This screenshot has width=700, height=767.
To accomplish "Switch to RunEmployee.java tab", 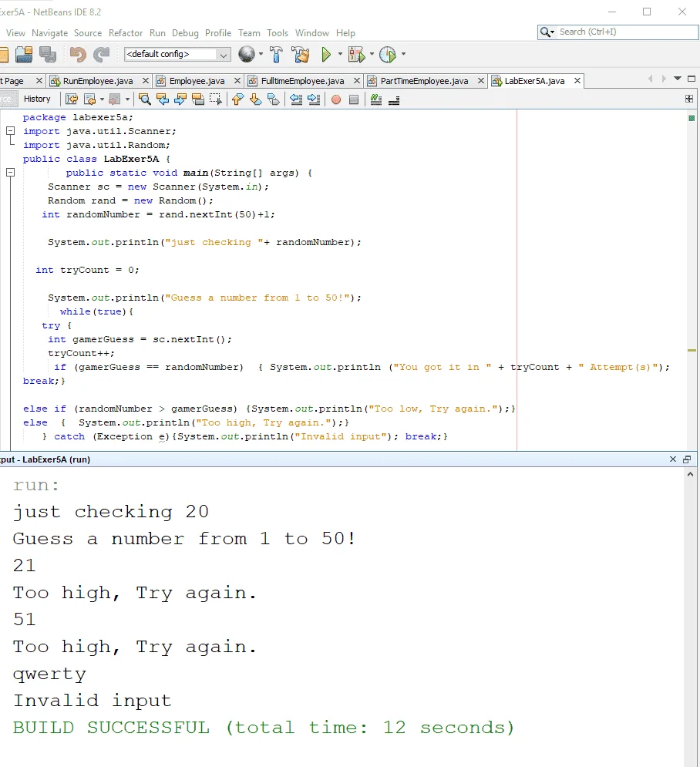I will click(98, 81).
